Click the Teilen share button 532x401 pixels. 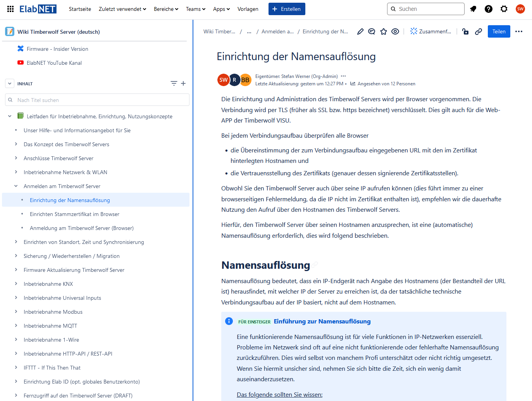[499, 31]
